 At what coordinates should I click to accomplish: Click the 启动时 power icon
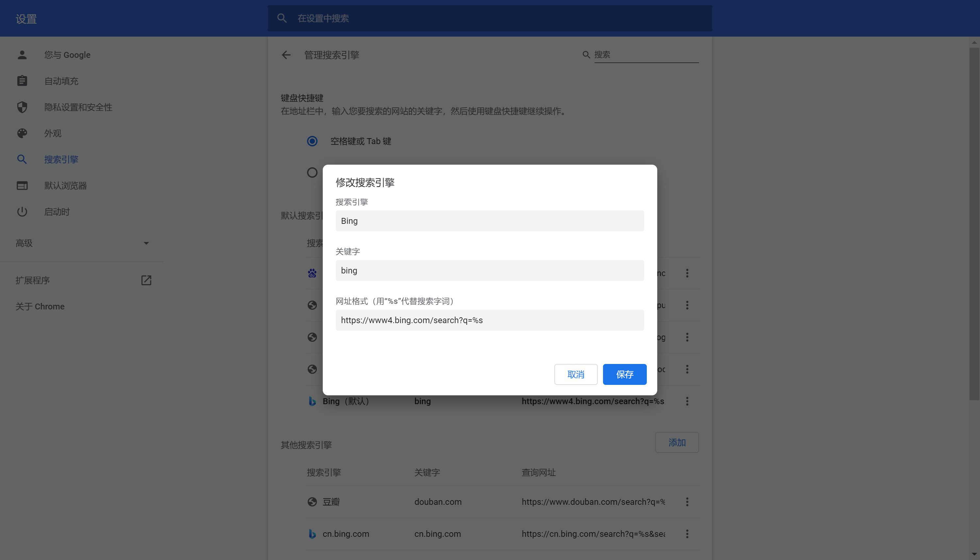[x=22, y=211]
